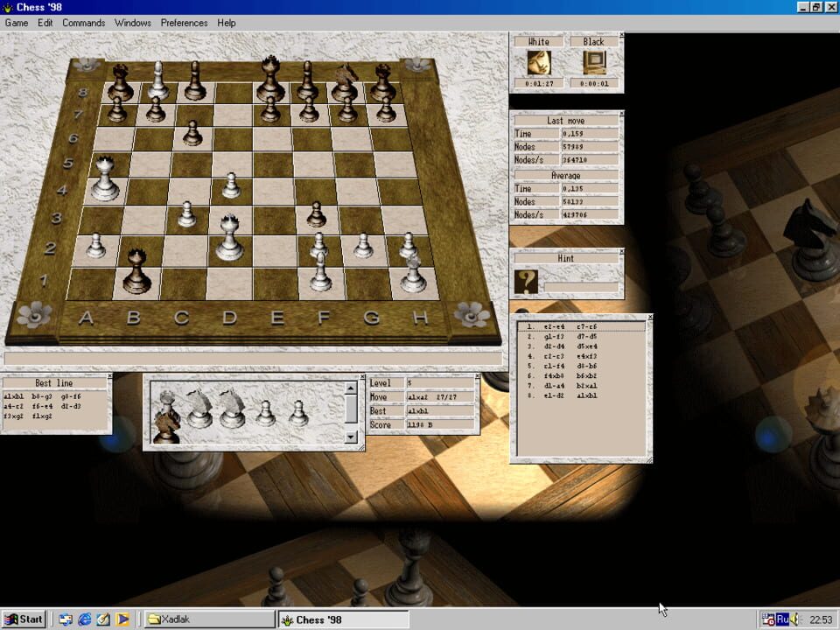Click the yellow channels quick launch icon
This screenshot has height=630, width=840.
(x=122, y=619)
